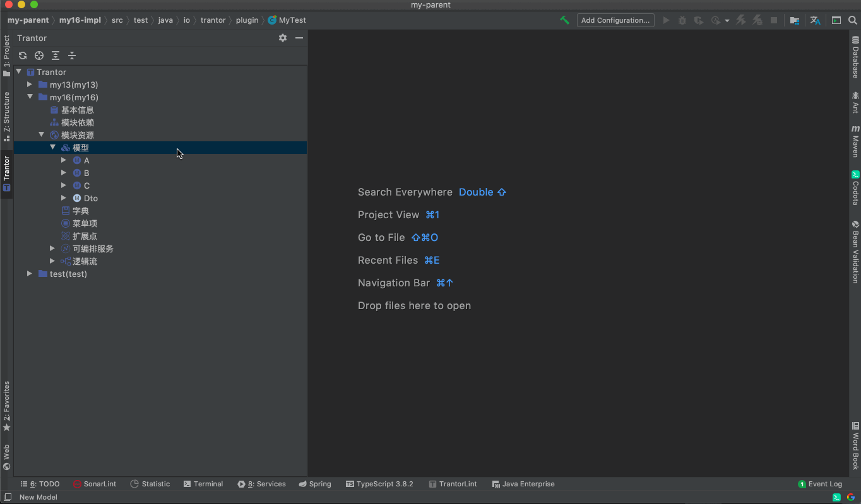Open the SonarLint bottom tab
861x504 pixels.
click(95, 484)
